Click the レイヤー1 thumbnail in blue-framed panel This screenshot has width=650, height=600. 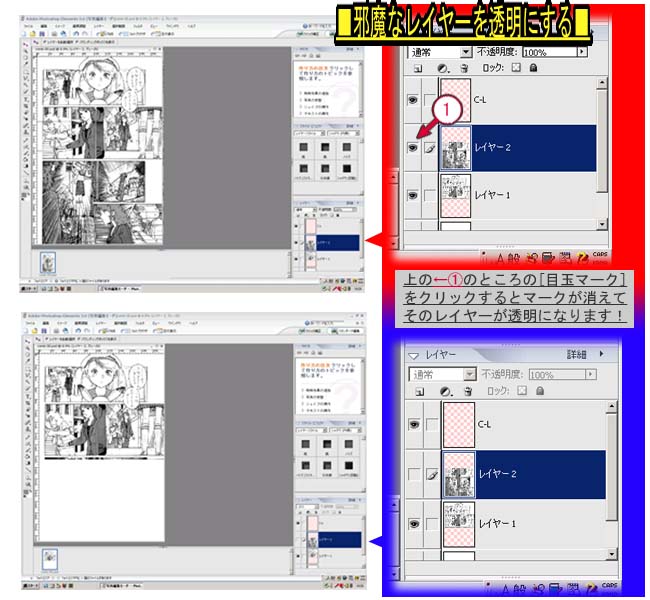(x=459, y=524)
